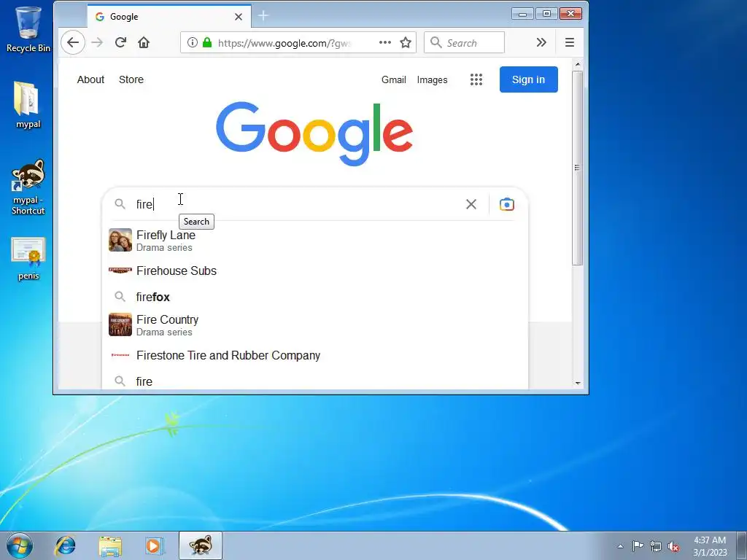Close the Google tab
The height and width of the screenshot is (560, 747).
(239, 17)
